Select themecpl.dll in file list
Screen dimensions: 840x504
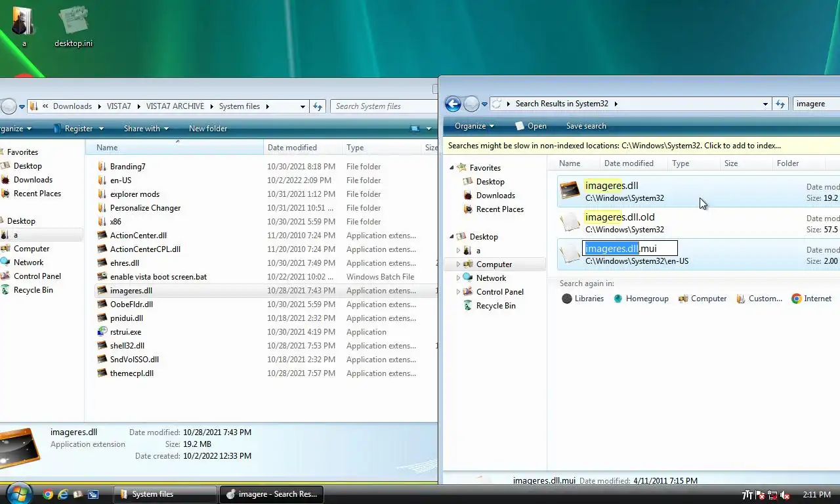point(131,373)
